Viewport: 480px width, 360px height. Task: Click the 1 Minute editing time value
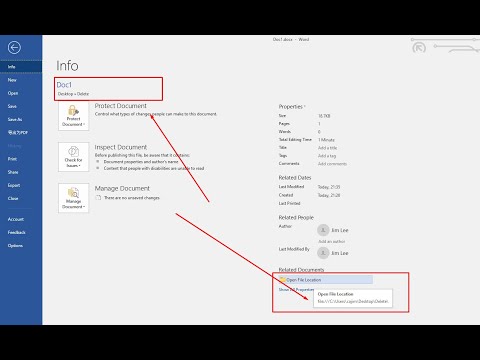[326, 140]
